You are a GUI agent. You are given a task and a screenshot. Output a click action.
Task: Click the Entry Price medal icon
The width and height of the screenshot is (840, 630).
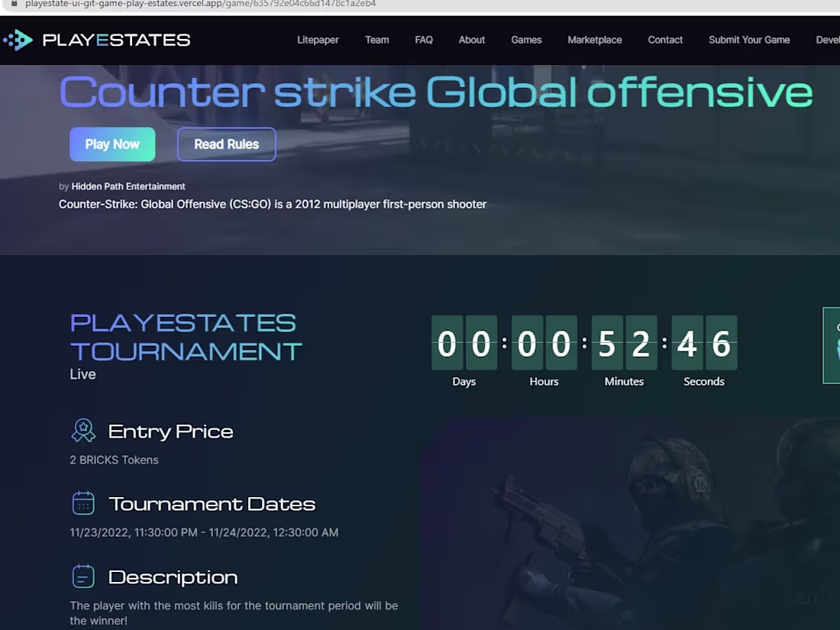pos(83,430)
